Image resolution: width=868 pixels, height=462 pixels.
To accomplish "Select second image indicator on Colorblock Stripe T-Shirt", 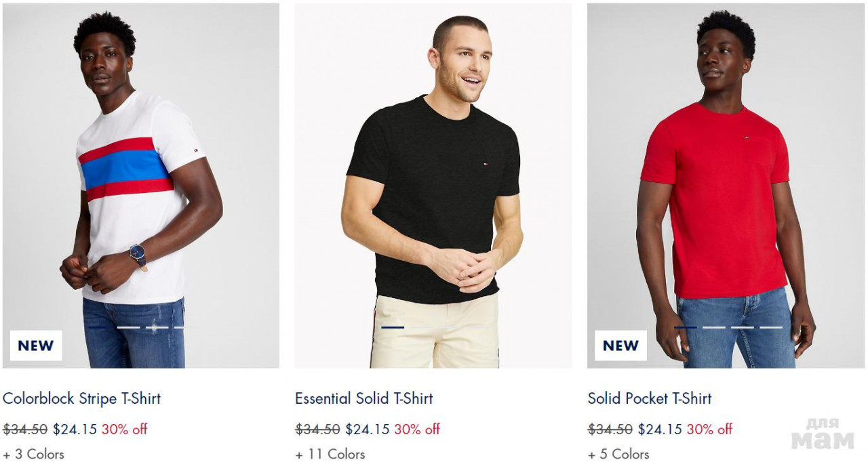I will click(128, 327).
